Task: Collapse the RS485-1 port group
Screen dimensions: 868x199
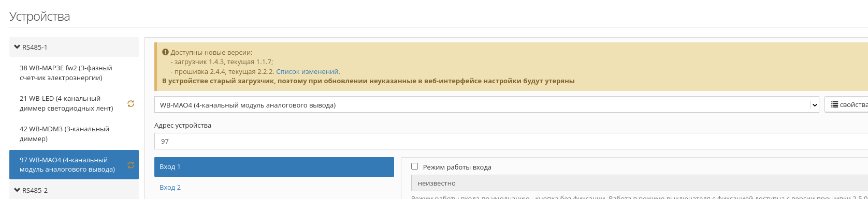Action: [x=74, y=47]
